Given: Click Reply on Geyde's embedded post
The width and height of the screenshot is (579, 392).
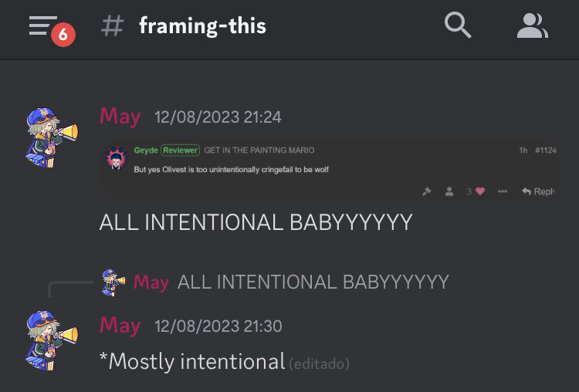Looking at the screenshot, I should (x=538, y=191).
